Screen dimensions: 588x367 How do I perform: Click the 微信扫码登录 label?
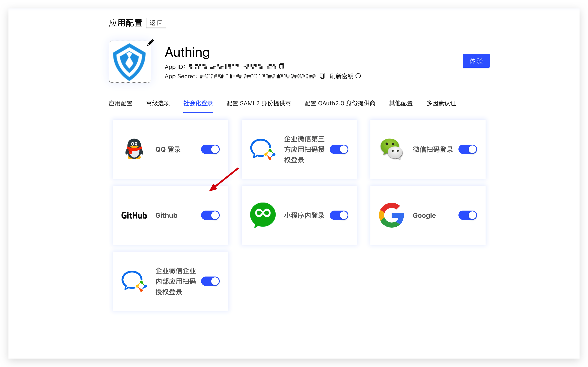433,149
